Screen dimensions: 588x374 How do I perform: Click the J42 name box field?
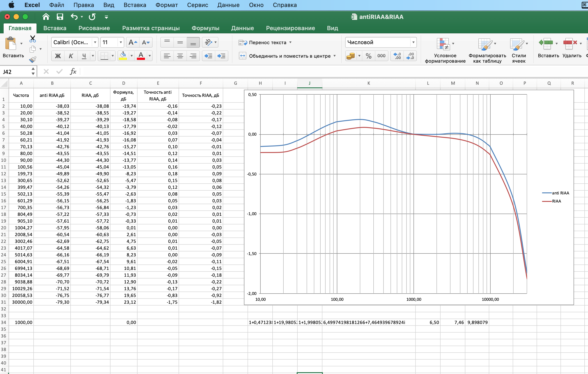[x=16, y=72]
